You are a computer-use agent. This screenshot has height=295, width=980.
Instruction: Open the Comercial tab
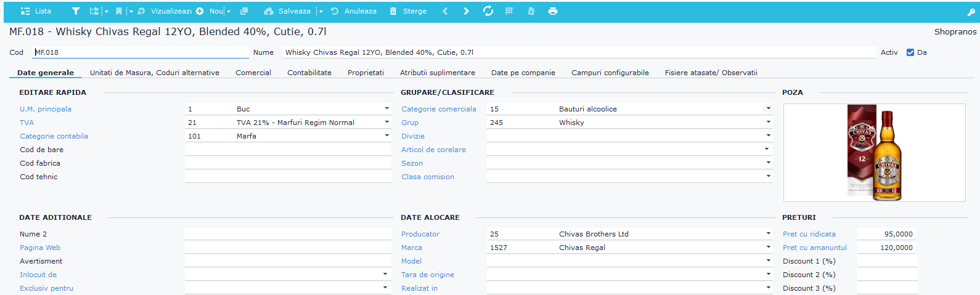[253, 73]
